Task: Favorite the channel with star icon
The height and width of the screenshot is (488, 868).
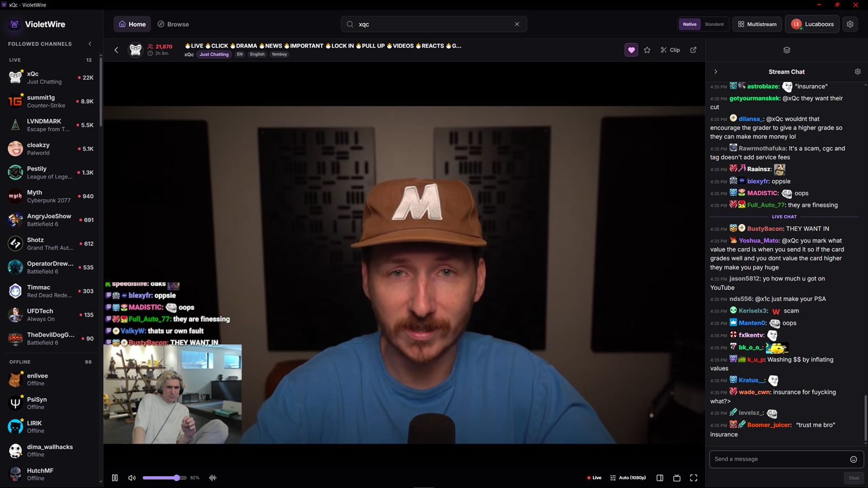Action: (x=647, y=50)
